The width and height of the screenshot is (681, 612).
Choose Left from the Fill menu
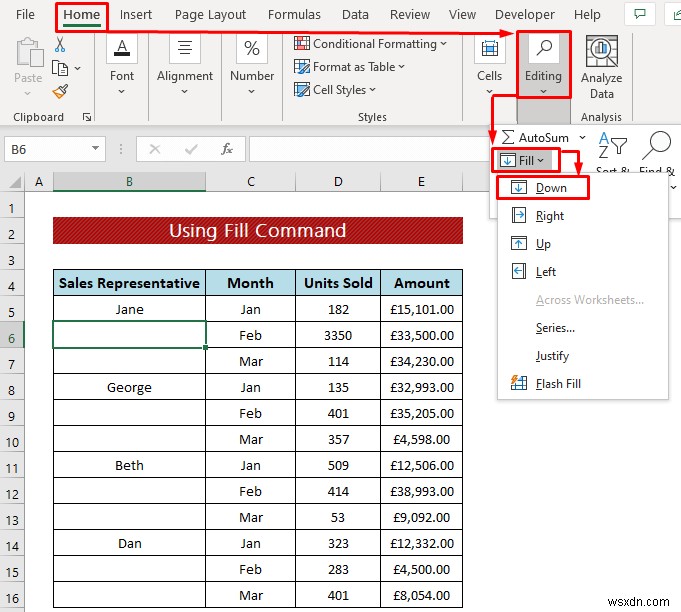tap(582, 272)
